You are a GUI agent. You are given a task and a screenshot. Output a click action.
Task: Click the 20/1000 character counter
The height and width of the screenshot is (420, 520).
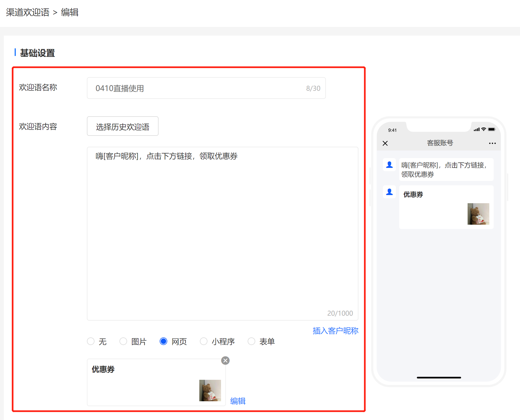click(340, 313)
